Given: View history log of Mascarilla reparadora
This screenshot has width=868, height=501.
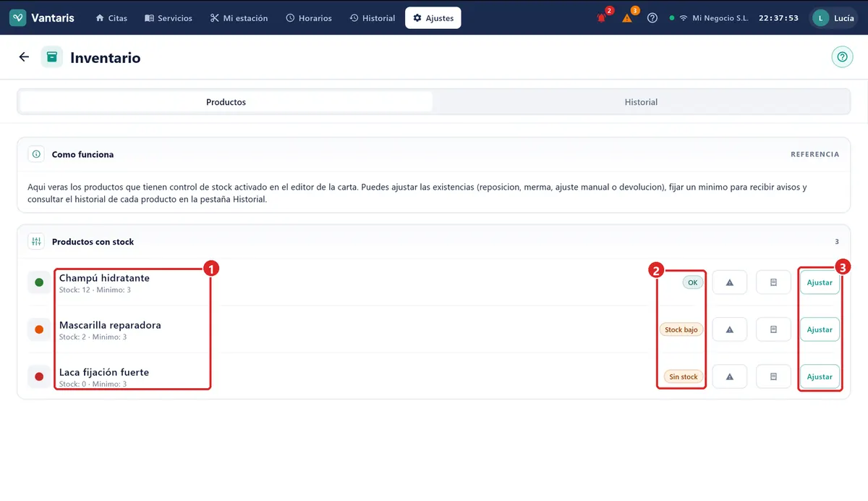Looking at the screenshot, I should (x=773, y=329).
